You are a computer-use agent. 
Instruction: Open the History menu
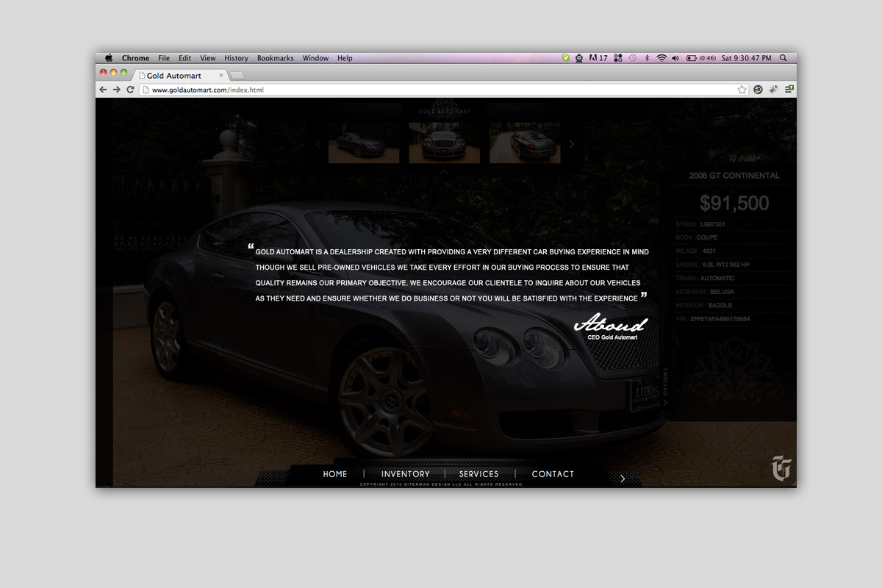click(x=236, y=58)
